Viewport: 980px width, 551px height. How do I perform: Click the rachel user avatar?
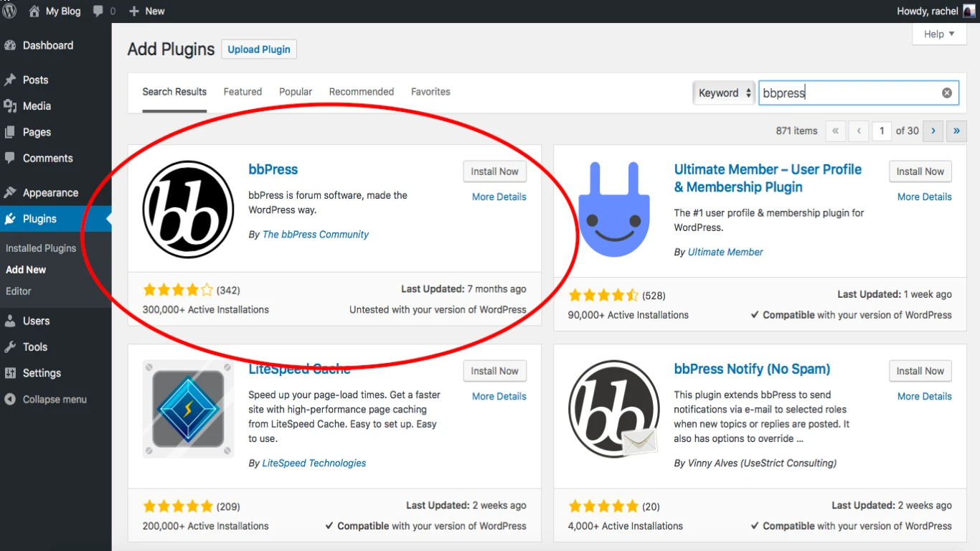pos(969,11)
